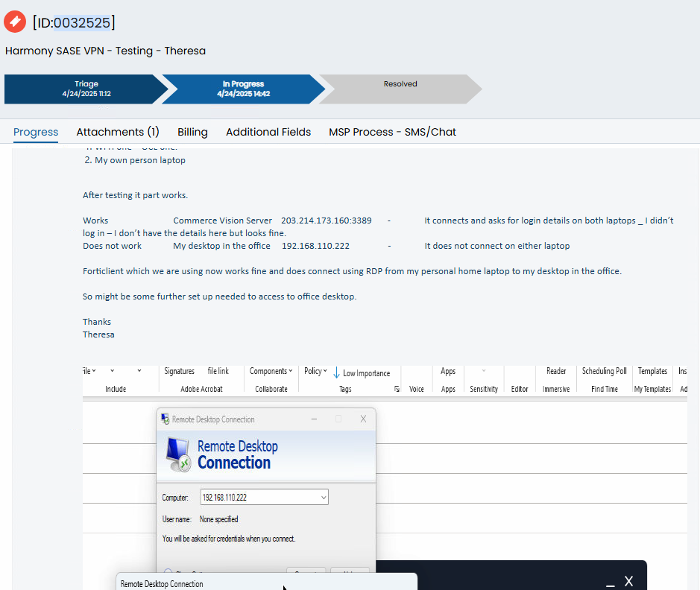
Task: Click the red ticket icon beside the ID
Action: click(15, 22)
